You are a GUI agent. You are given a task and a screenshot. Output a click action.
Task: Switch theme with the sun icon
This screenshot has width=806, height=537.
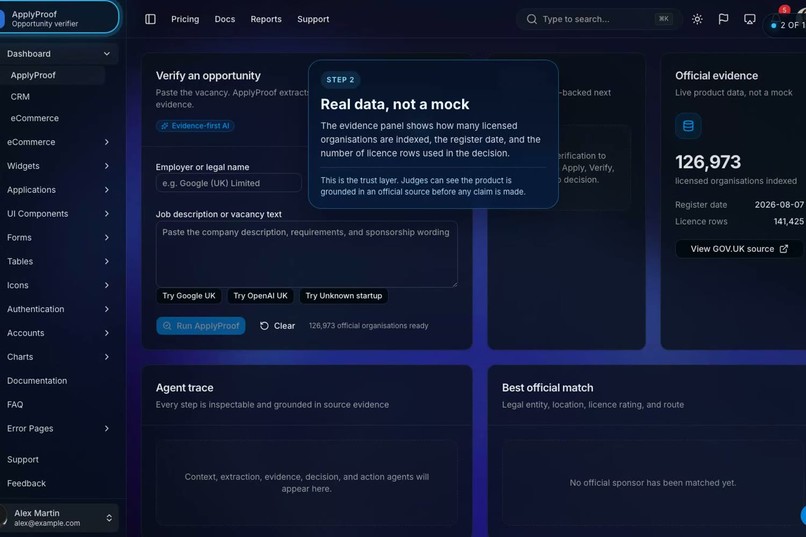(697, 19)
